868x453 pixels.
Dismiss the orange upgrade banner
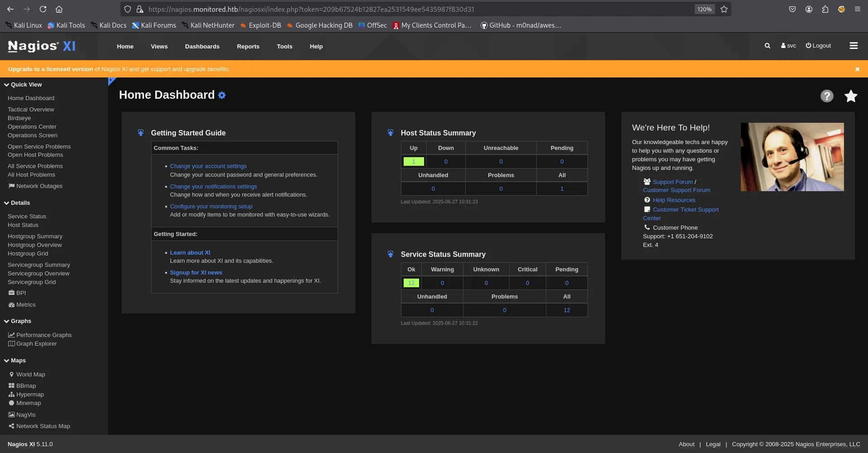tap(857, 69)
